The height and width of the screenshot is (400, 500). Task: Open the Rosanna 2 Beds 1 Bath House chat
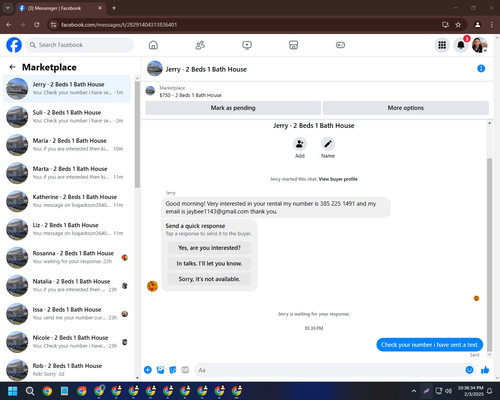[x=67, y=257]
